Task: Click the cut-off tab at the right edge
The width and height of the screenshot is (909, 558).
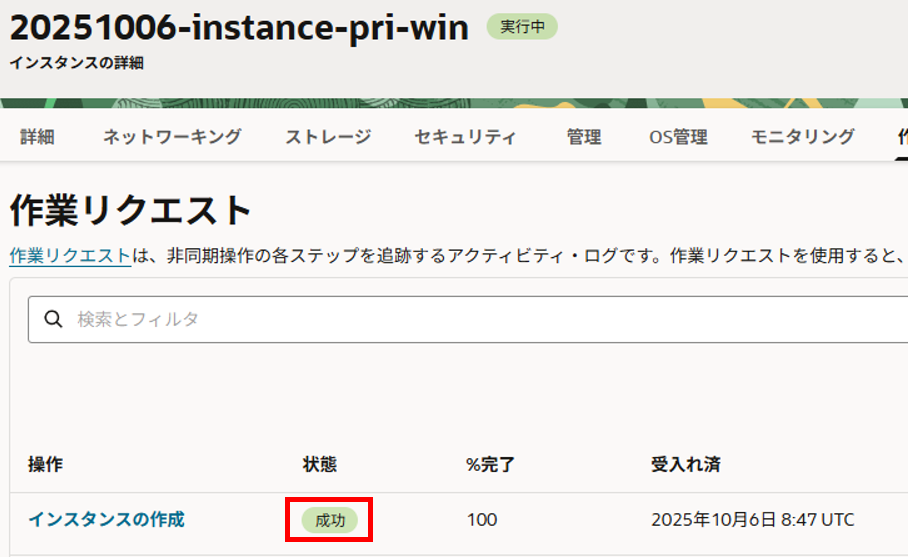Action: [902, 137]
